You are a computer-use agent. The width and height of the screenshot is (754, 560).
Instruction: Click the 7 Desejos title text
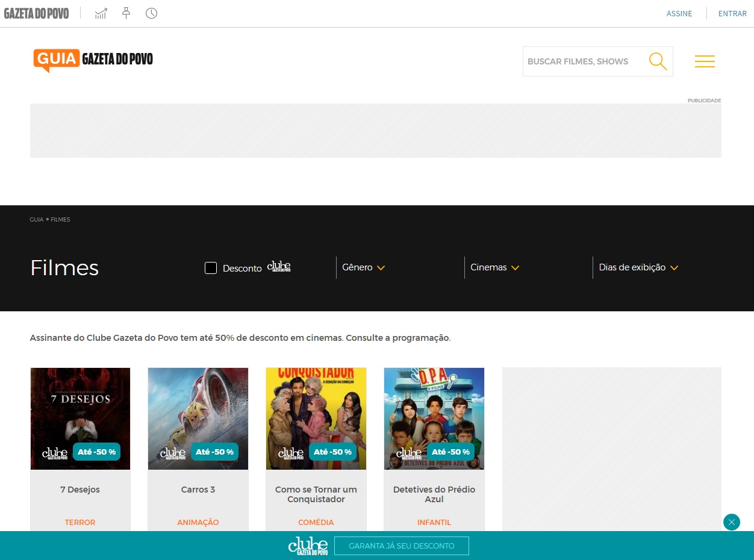80,490
